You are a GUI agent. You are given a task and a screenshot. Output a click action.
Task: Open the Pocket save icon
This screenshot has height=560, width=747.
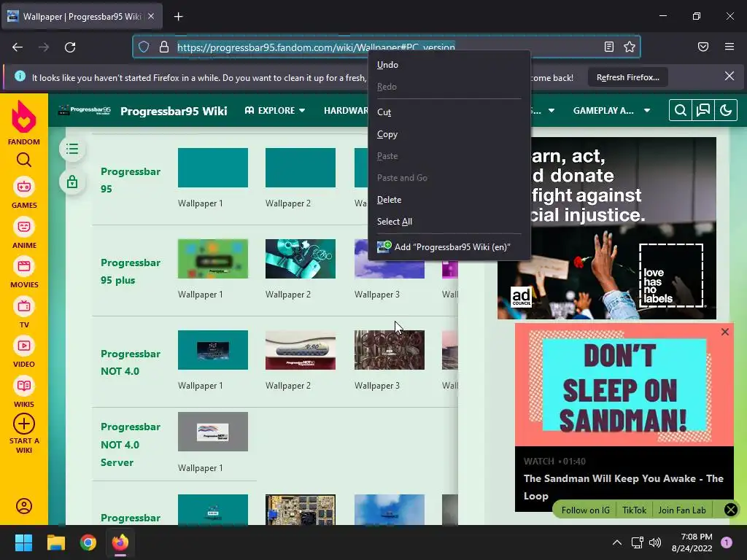[x=703, y=47]
